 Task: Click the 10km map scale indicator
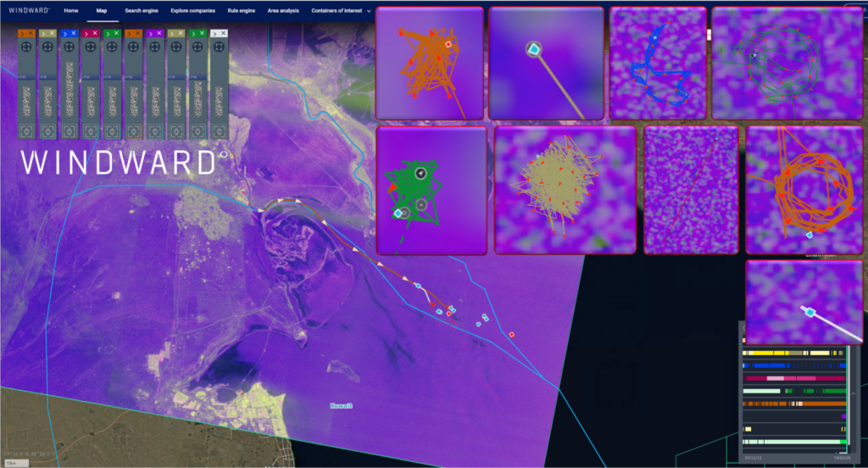[15, 463]
